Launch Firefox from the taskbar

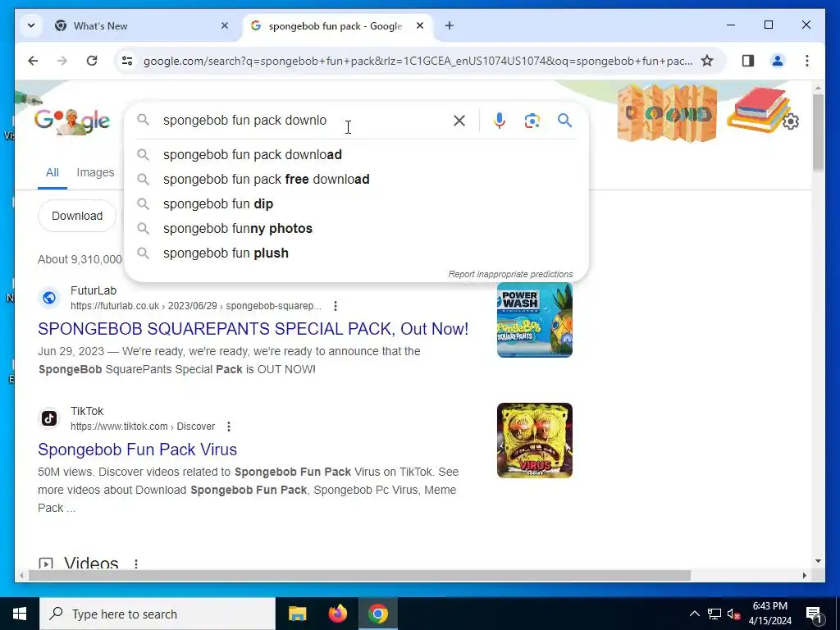[337, 614]
